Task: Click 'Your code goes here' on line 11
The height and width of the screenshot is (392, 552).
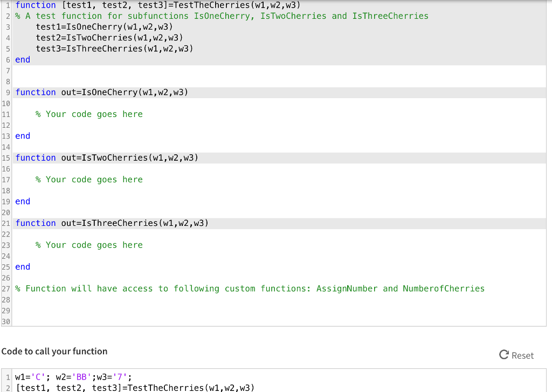Action: pos(89,114)
